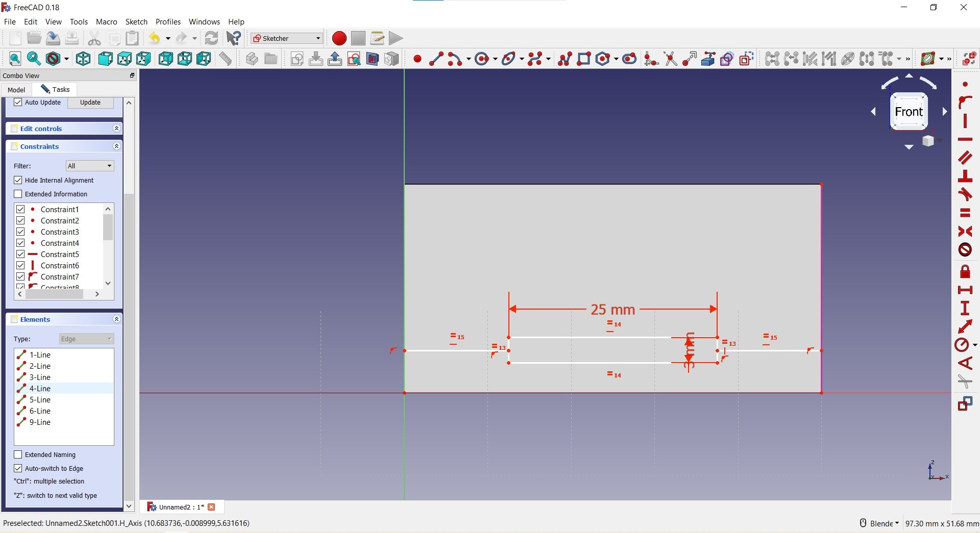Open the elements Type dropdown
Viewport: 980px width, 533px height.
tap(86, 339)
